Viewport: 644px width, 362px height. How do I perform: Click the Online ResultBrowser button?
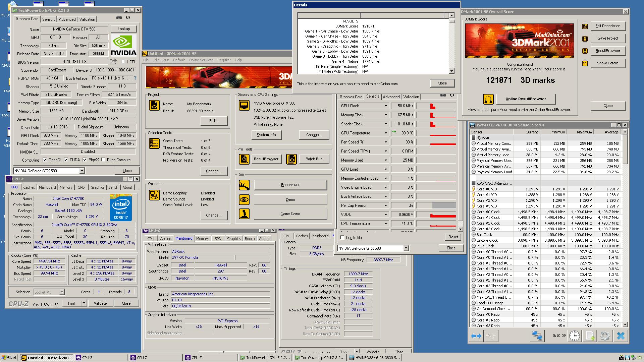pos(526,99)
